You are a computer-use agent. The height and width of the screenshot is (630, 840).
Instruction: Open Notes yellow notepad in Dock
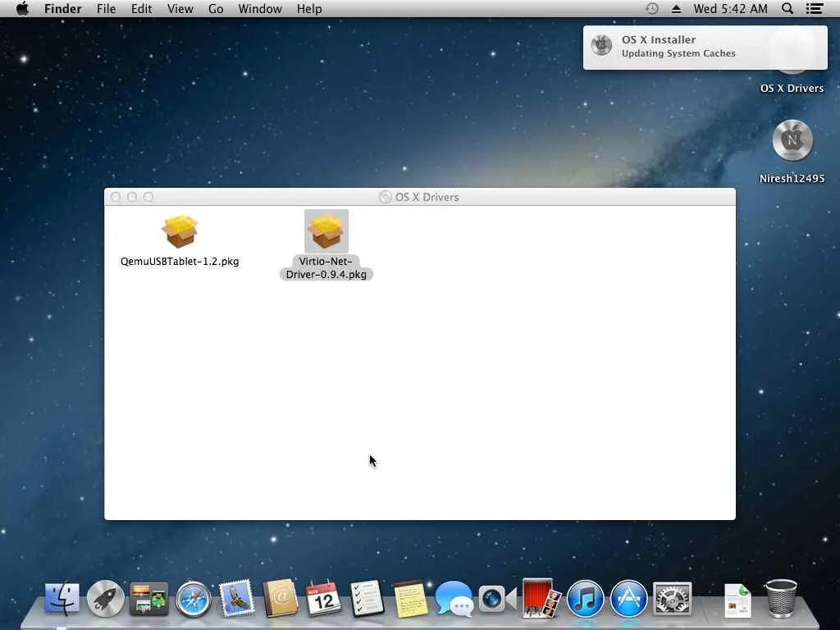[411, 599]
